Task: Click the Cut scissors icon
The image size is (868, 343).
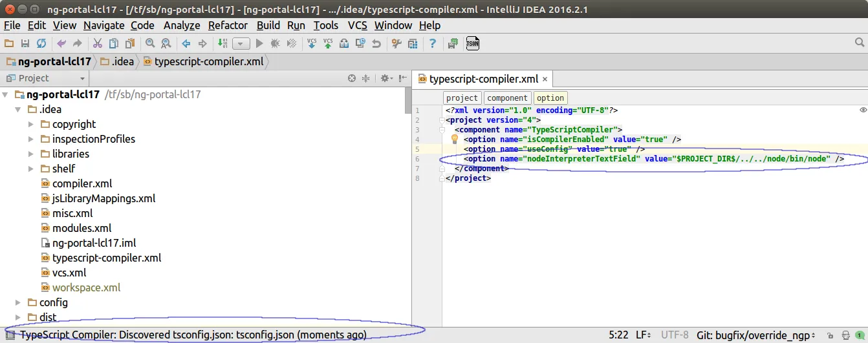Action: (98, 43)
